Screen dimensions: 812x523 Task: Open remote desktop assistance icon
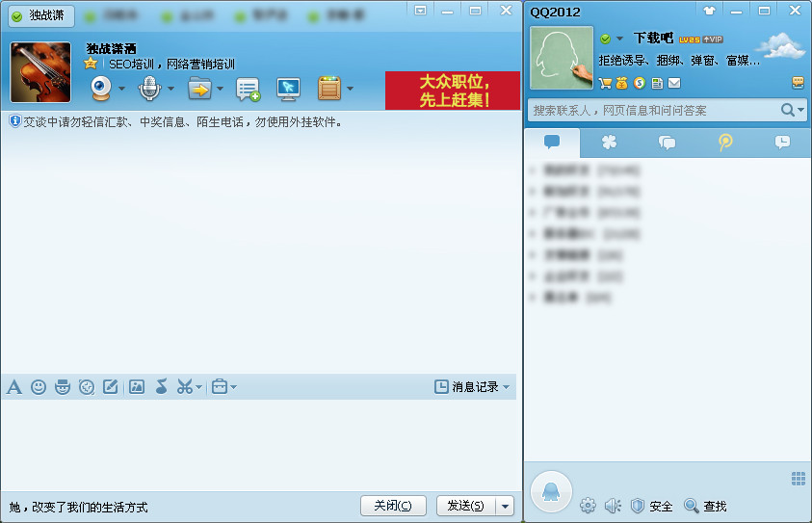tap(288, 89)
